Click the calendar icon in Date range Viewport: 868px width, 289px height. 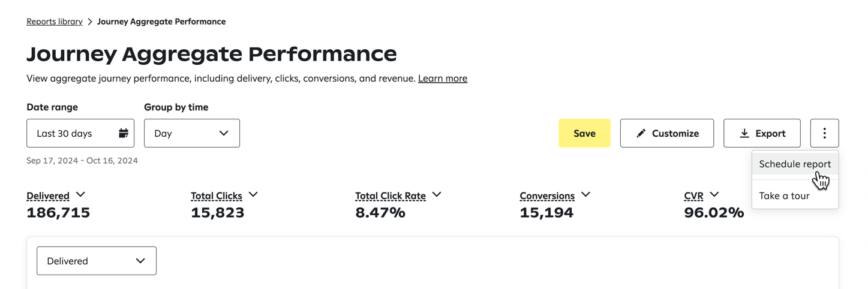[124, 133]
